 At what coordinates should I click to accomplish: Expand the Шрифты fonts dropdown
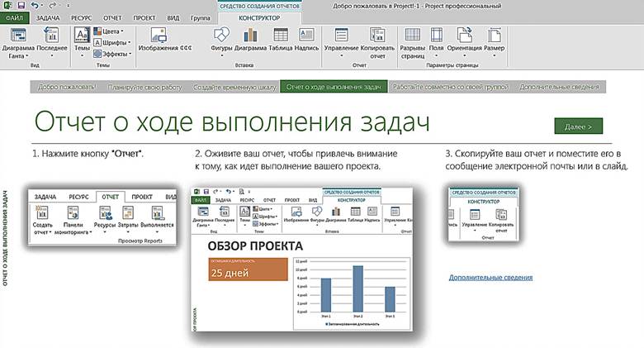pos(112,41)
